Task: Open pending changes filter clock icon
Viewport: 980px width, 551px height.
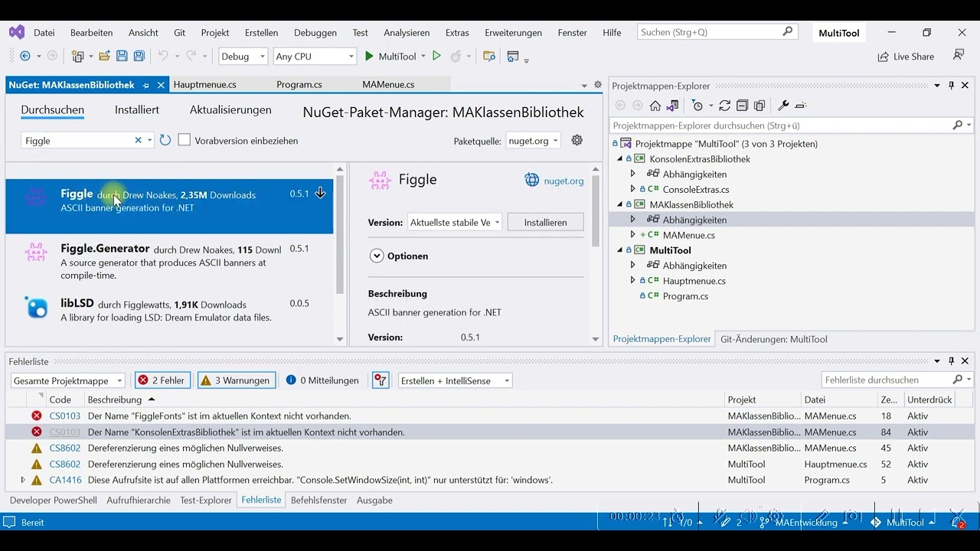Action: [x=697, y=106]
